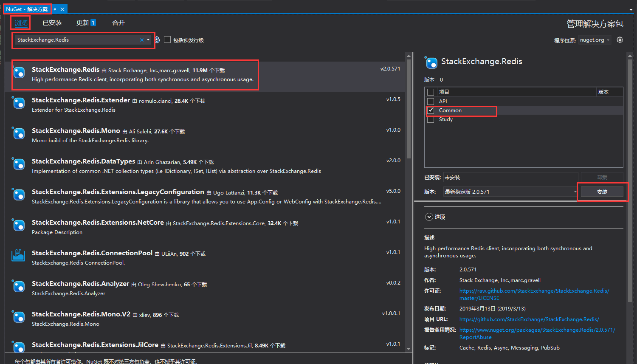Open the GitHub project URL link
This screenshot has width=637, height=364.
(x=529, y=319)
